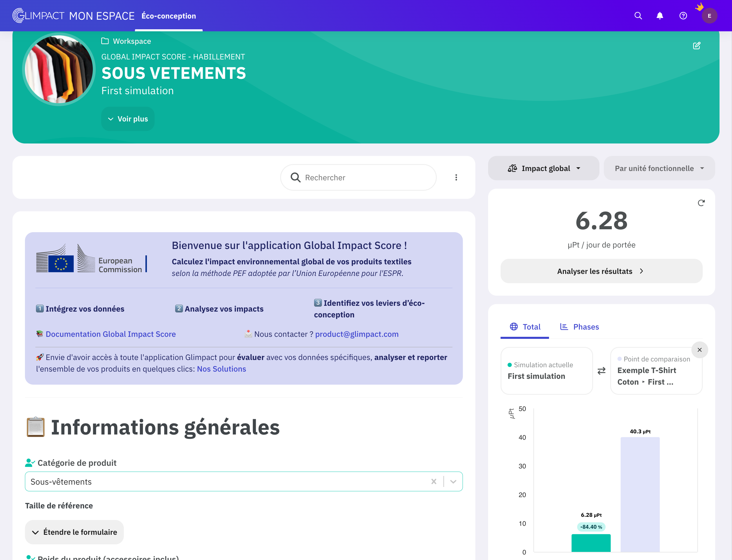Clear the Catégorie de produit selection
The image size is (732, 560).
pos(434,481)
